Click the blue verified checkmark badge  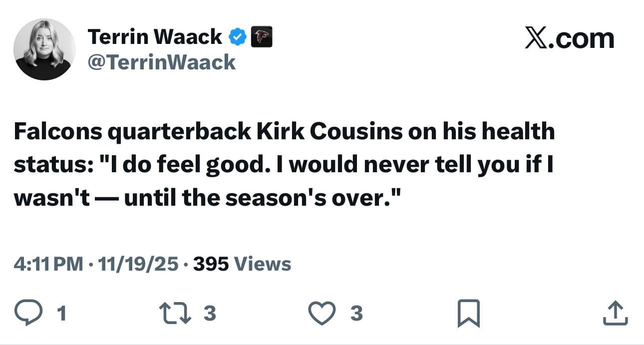[237, 37]
